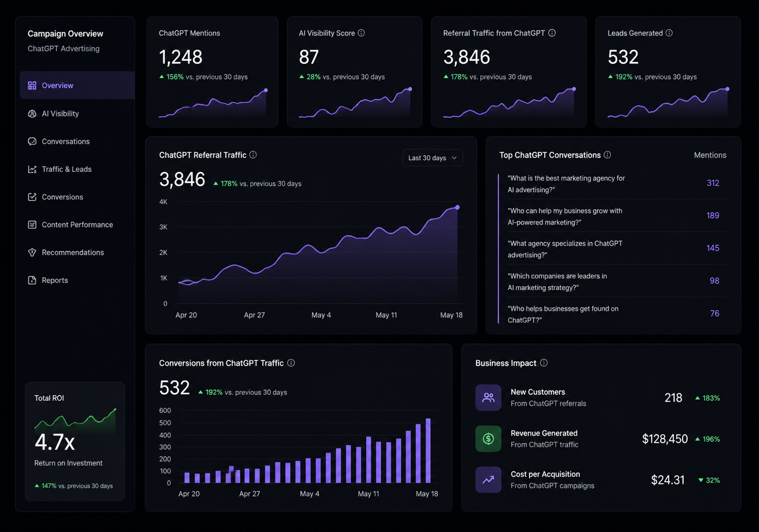Click "Who helps businesses get found" conversation row
Viewport: 759px width, 532px height.
point(613,314)
